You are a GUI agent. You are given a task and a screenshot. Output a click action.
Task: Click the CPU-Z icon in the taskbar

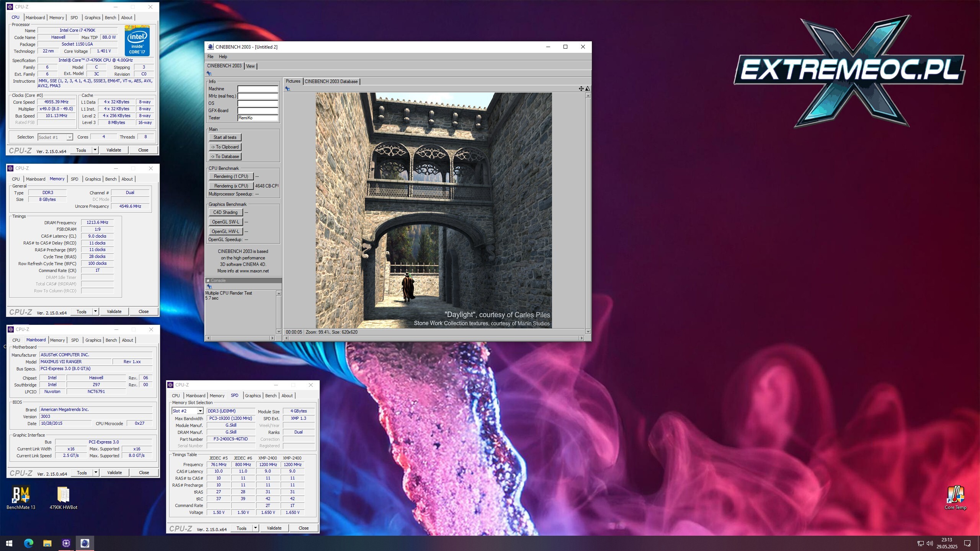[x=66, y=543]
